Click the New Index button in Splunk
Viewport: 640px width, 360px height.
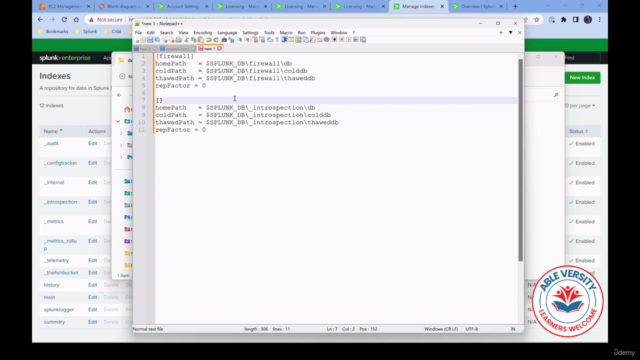[582, 78]
